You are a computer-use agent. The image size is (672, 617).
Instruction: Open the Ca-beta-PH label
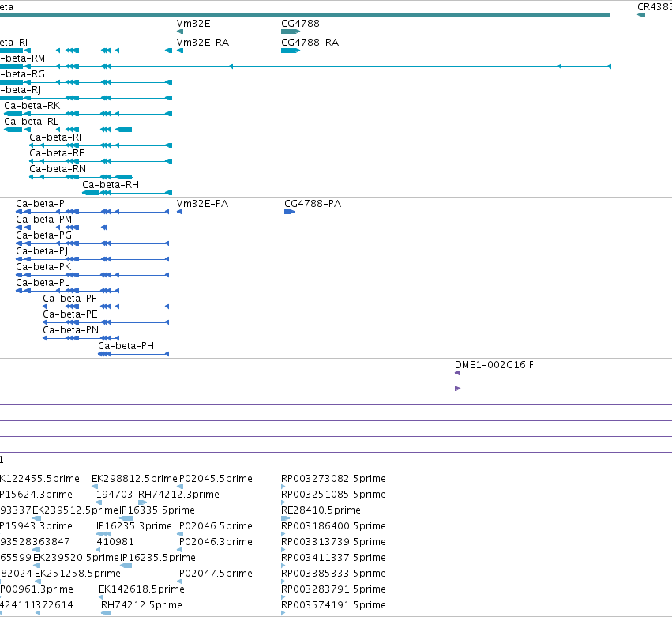[126, 346]
